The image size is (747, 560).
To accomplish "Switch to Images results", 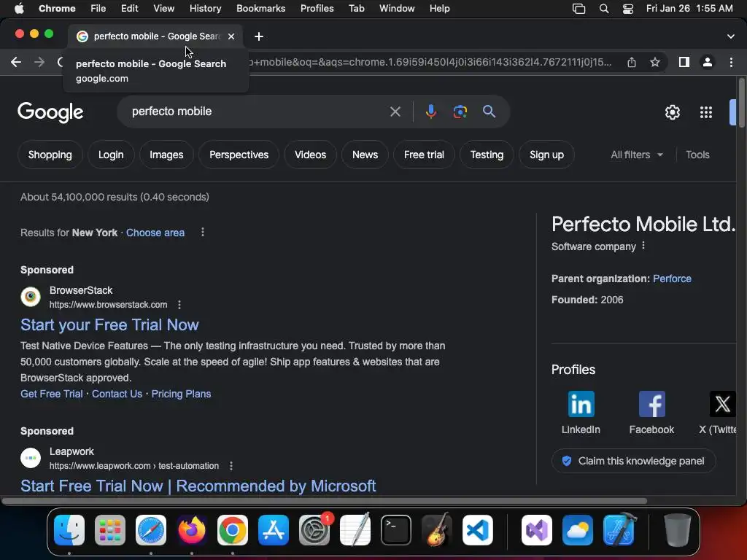I will click(x=166, y=155).
